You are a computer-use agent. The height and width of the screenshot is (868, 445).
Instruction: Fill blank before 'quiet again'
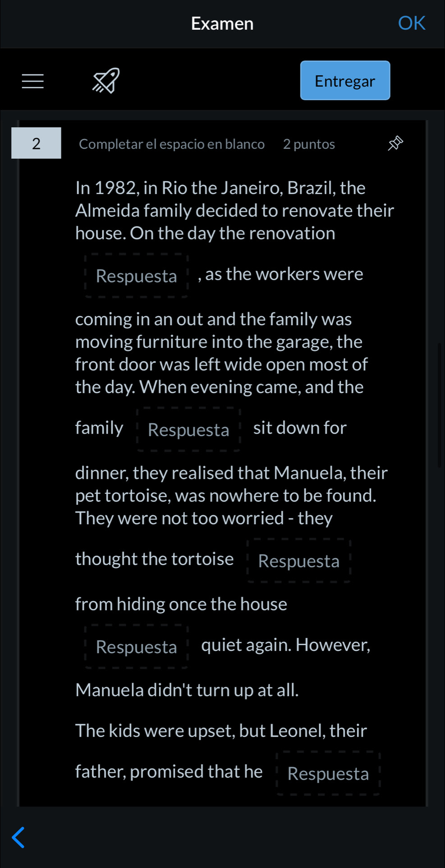coord(137,646)
